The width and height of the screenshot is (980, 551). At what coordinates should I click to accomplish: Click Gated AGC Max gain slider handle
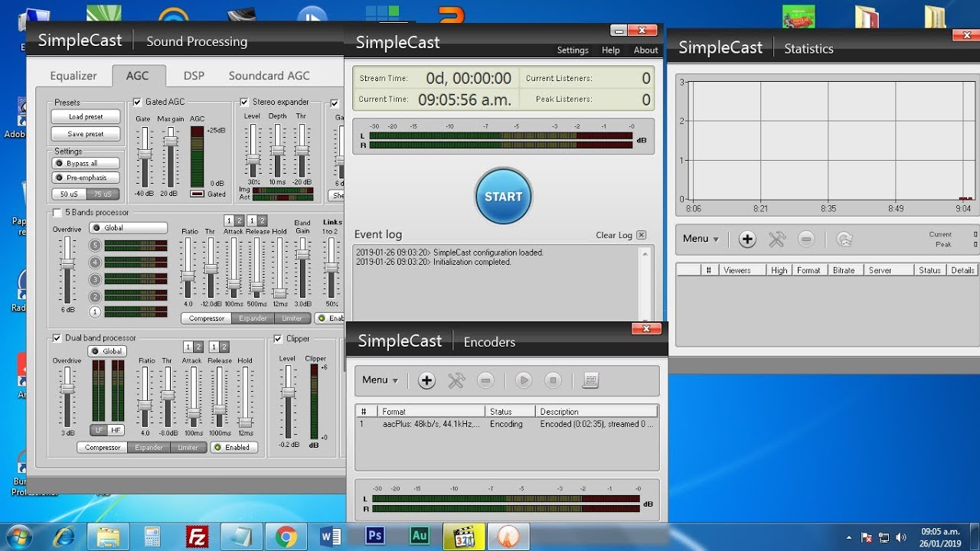(x=171, y=141)
